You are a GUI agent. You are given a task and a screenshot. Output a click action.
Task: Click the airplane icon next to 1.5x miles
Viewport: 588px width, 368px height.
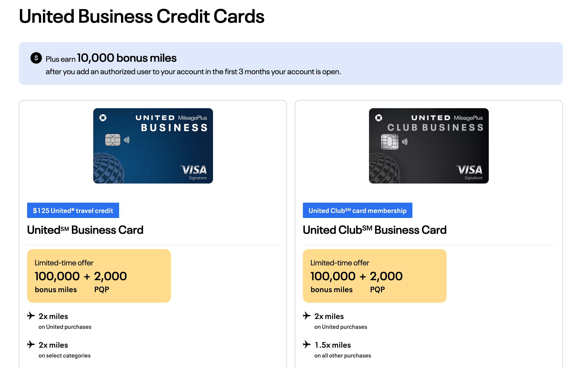(307, 344)
